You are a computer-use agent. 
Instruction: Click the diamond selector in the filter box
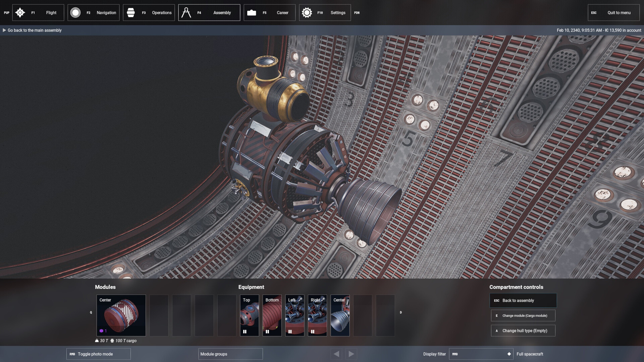click(509, 354)
